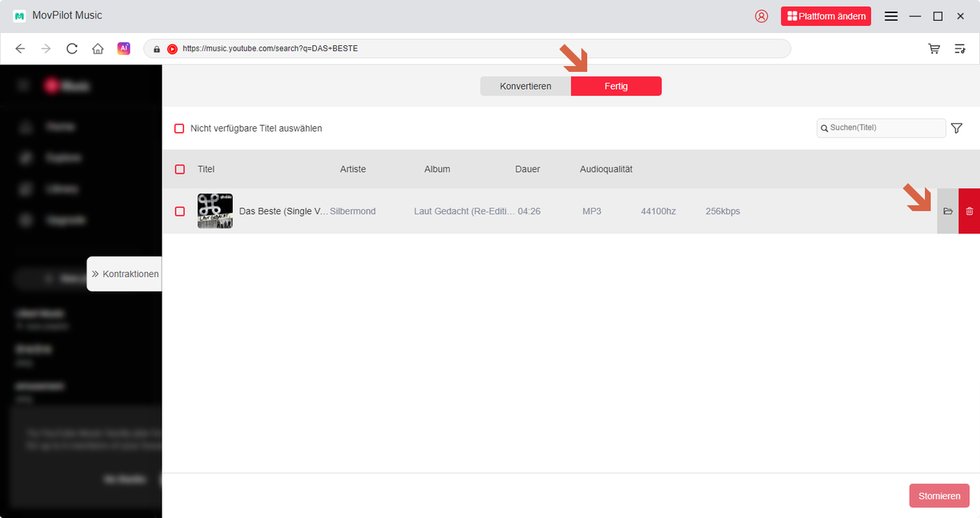Click the user account icon
Image resolution: width=980 pixels, height=518 pixels.
[x=761, y=16]
